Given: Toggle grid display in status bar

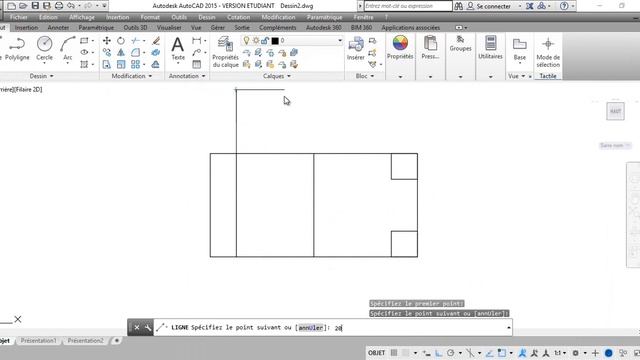Looking at the screenshot, I should click(394, 353).
